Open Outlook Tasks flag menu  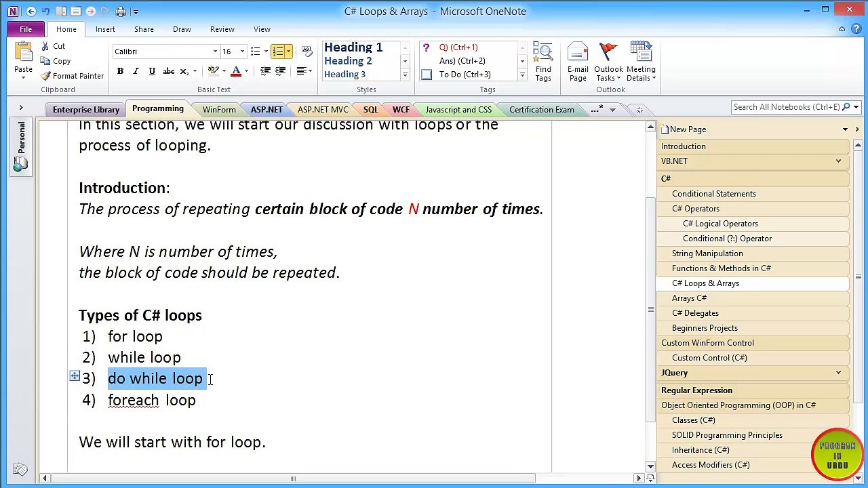(608, 62)
